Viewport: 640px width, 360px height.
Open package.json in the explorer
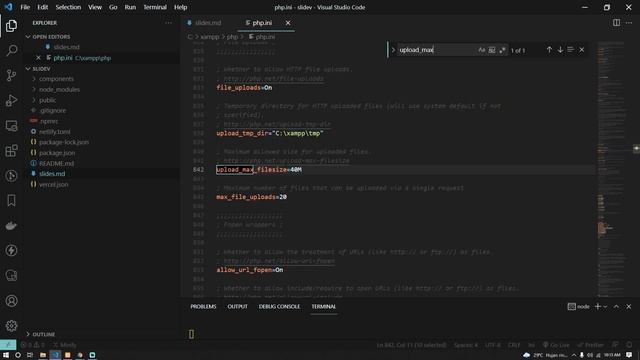(x=57, y=153)
